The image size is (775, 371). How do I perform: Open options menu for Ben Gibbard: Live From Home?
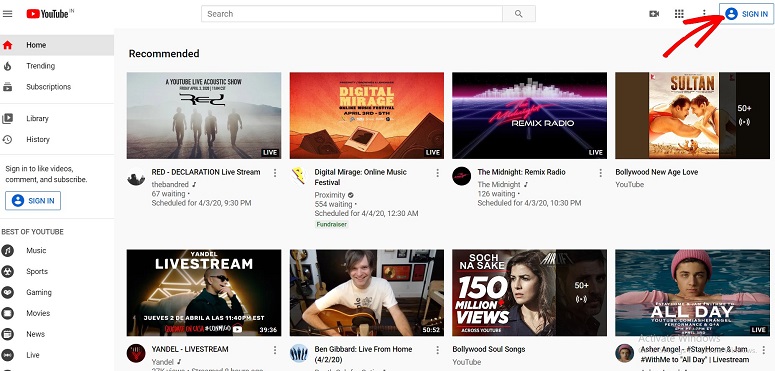(437, 350)
